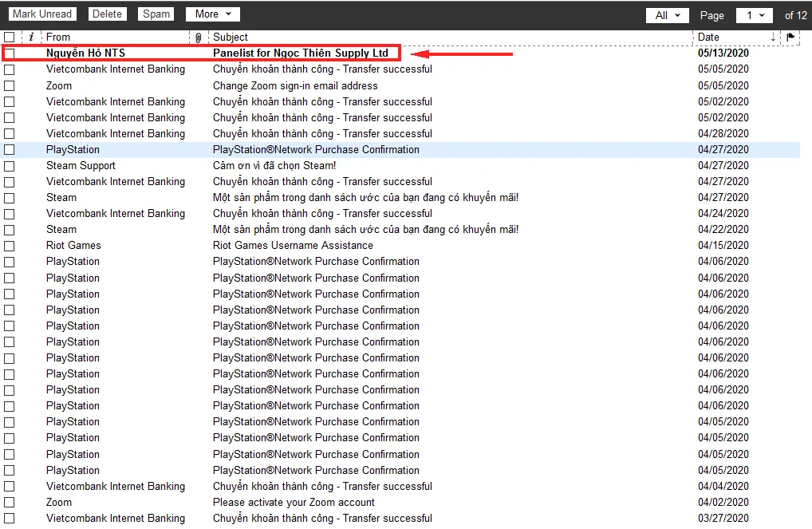The image size is (812, 529).
Task: Open the More actions dropdown
Action: coord(212,14)
